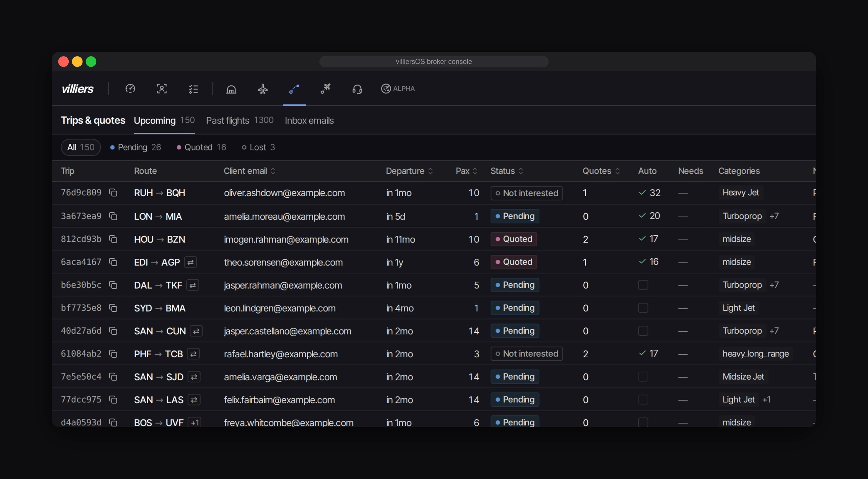868x479 pixels.
Task: Open Quoted status for imogen.rahman
Action: click(x=513, y=239)
